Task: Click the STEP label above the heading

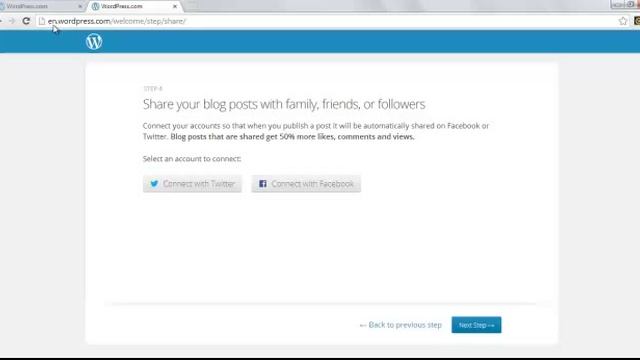Action: [153, 88]
